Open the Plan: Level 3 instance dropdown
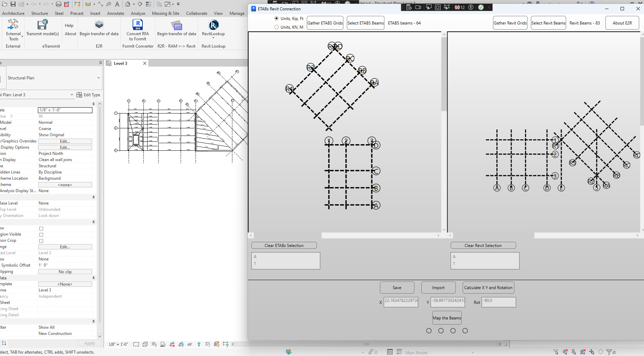Image resolution: width=644 pixels, height=356 pixels. (x=72, y=95)
